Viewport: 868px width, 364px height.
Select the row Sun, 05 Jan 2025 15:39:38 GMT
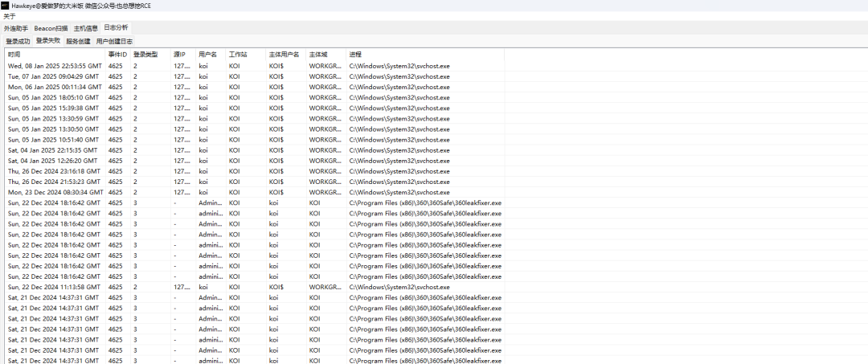[256, 108]
